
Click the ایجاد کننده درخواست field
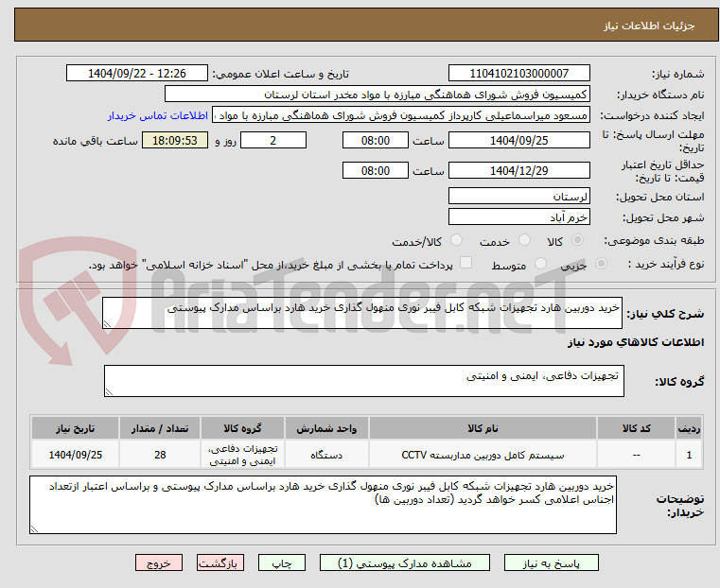click(x=401, y=115)
